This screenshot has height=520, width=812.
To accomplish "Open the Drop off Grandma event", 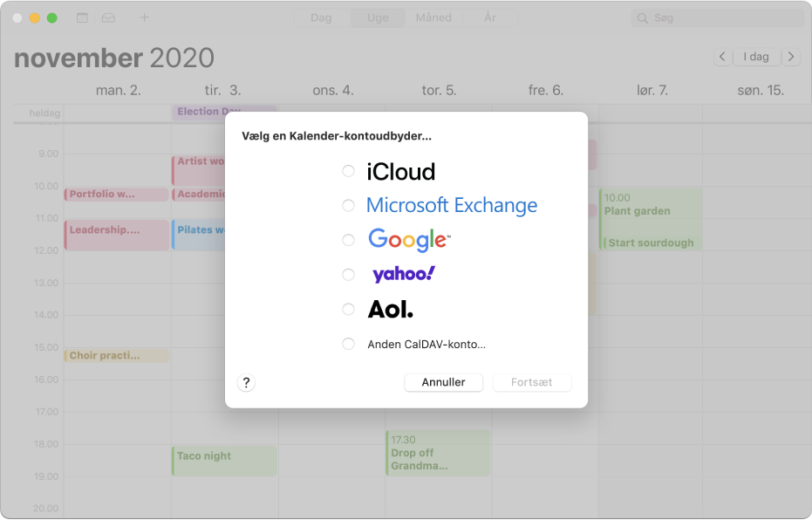I will tap(438, 453).
